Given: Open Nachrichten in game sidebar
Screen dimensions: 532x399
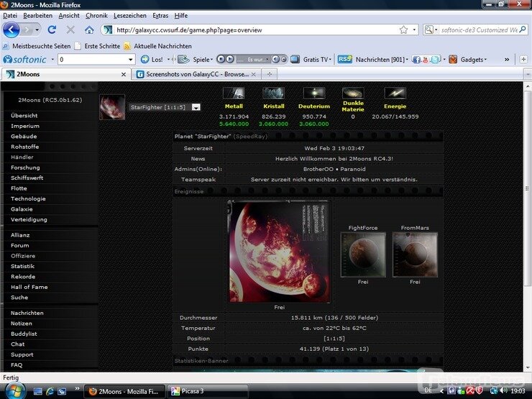Looking at the screenshot, I should [27, 313].
